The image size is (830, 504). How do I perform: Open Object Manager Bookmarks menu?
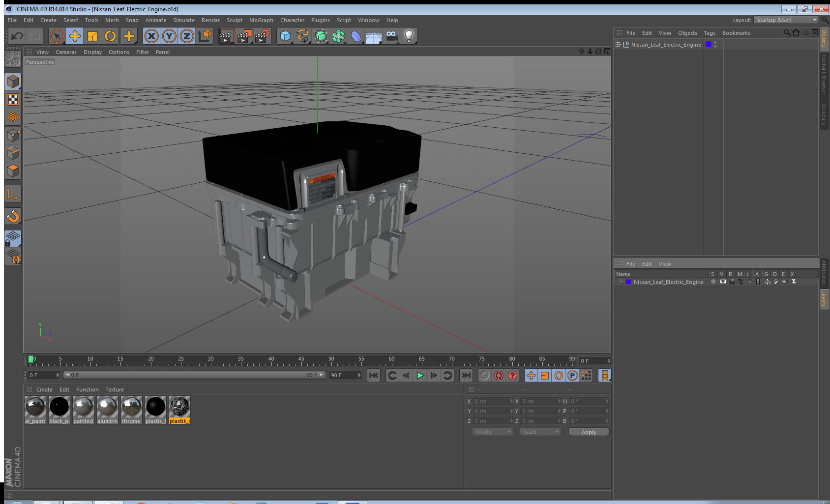click(x=736, y=33)
